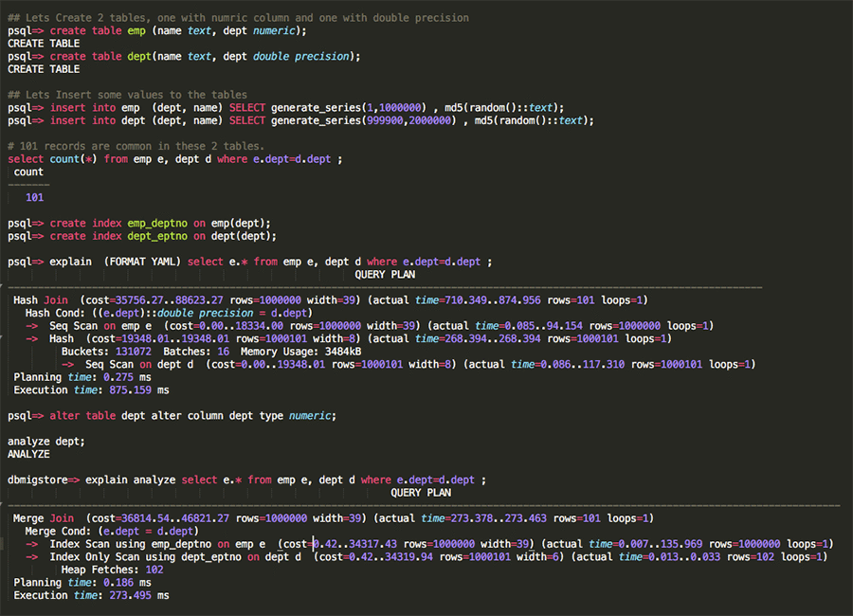Screen dimensions: 853x616
Task: Click the '101 records are common' comment
Action: coord(136,146)
